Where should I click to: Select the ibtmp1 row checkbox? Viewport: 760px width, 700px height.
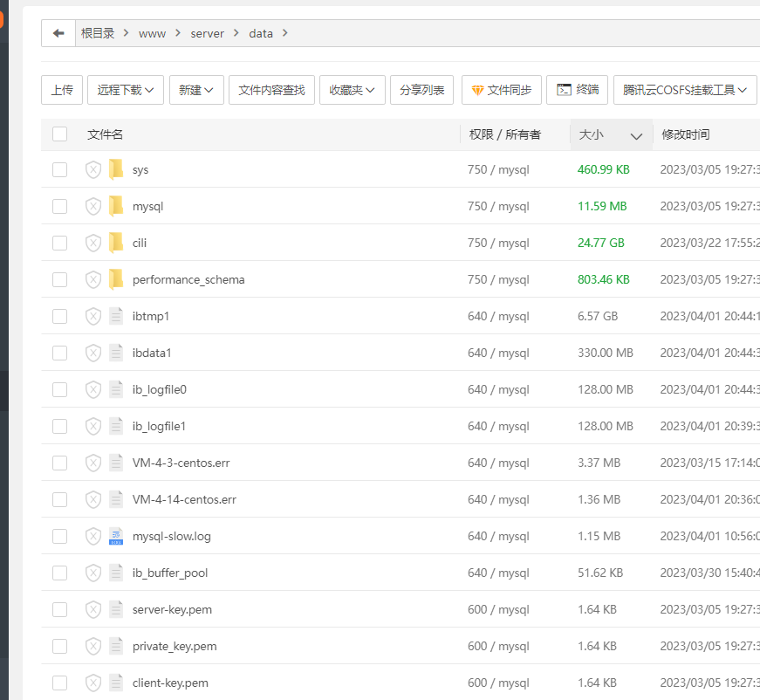click(59, 317)
